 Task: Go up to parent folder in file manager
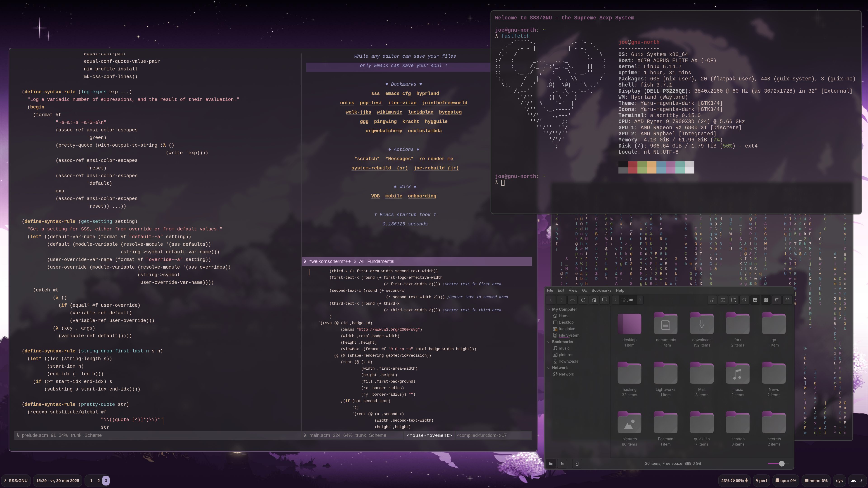[573, 300]
